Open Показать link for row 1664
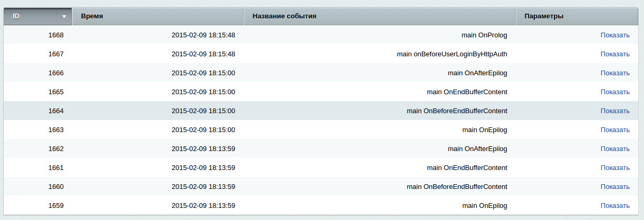Viewport: 644px width, 220px height. coord(615,111)
